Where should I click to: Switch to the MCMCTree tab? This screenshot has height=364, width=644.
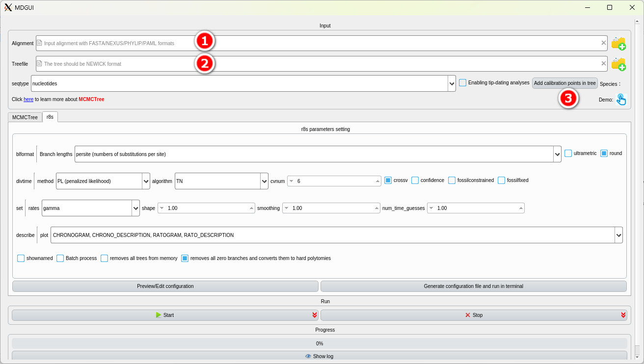(25, 117)
